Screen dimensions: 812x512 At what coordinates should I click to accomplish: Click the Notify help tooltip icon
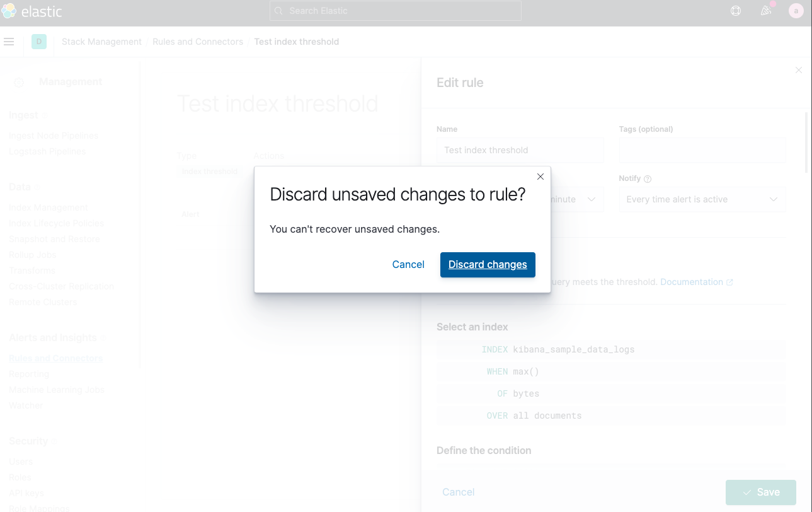(648, 179)
